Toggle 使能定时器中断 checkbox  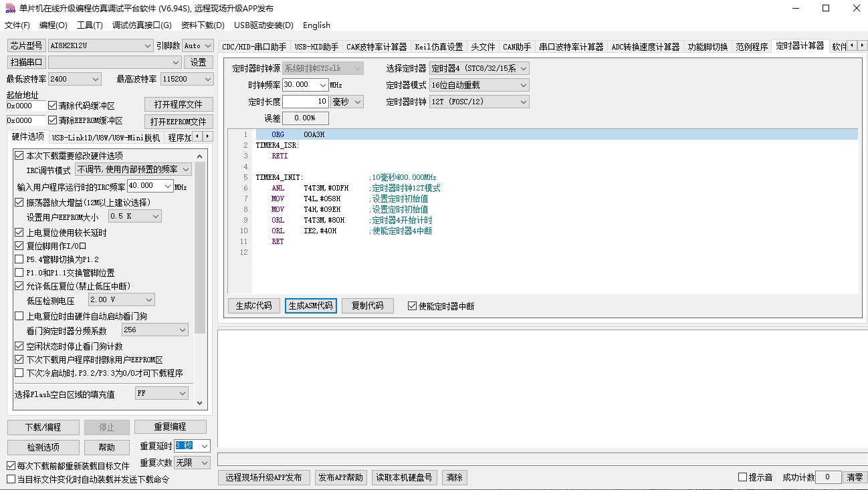pos(412,306)
